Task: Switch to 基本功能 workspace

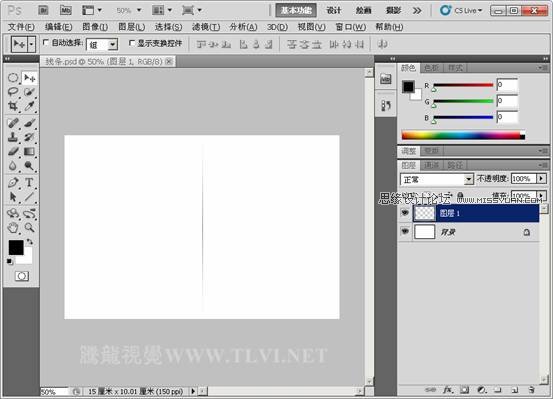Action: pyautogui.click(x=296, y=11)
